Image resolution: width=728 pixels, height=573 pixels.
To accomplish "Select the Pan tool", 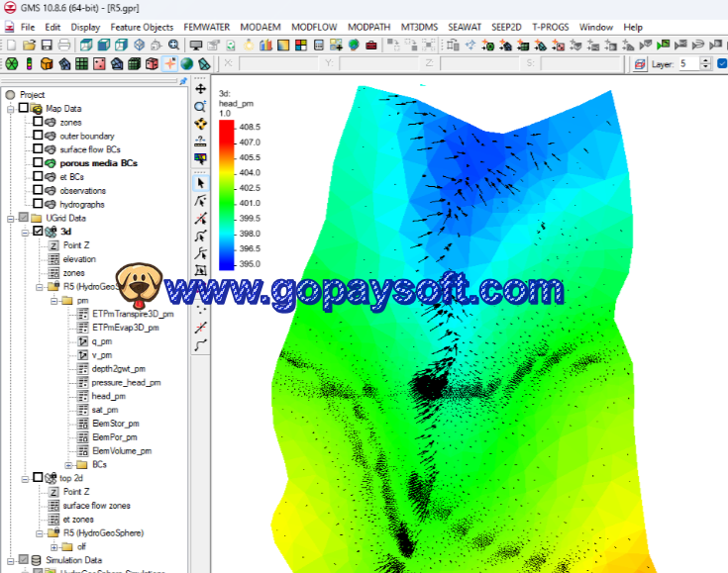I will [200, 89].
